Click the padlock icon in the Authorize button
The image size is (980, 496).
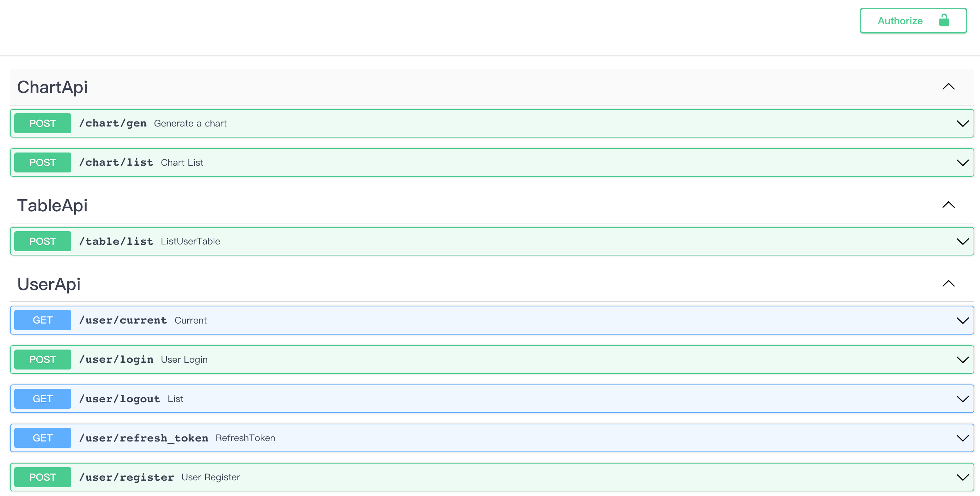[945, 21]
